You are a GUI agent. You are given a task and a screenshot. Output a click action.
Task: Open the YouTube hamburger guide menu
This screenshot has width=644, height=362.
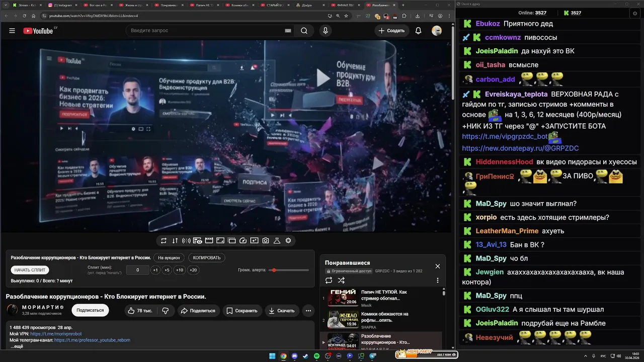click(x=12, y=31)
